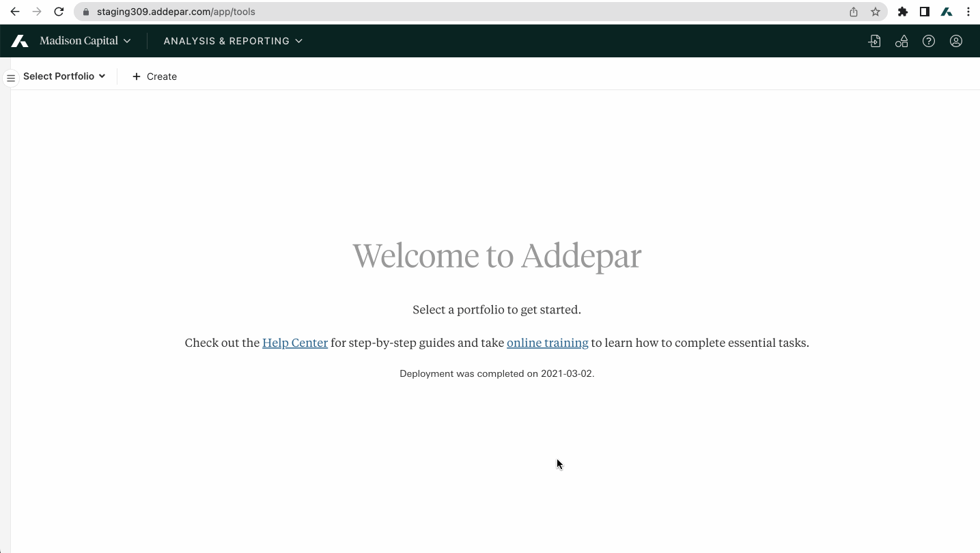This screenshot has height=553, width=980.
Task: Toggle the browser side panel icon
Action: click(x=925, y=12)
